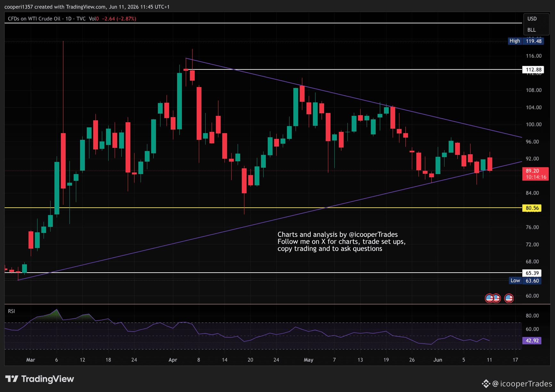Click the purple 42.92 RSI value label

(532, 340)
